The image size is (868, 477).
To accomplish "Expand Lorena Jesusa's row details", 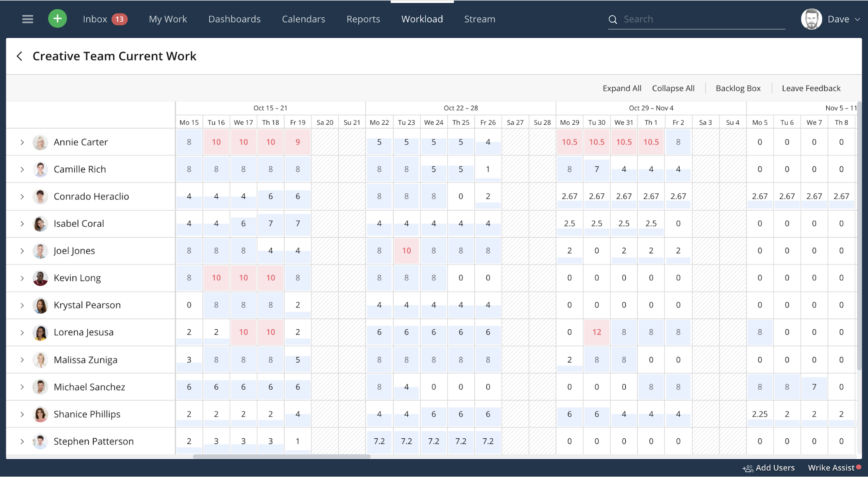I will [x=21, y=332].
